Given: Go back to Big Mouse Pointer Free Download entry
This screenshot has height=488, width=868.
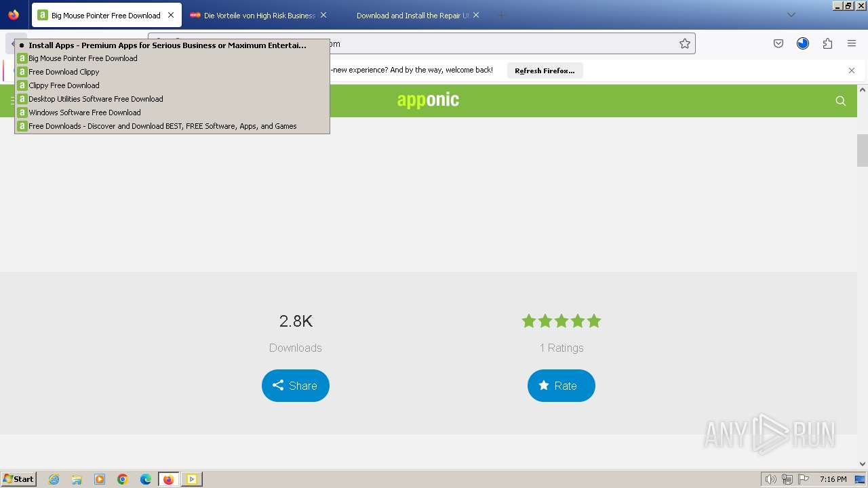Looking at the screenshot, I should (172, 58).
